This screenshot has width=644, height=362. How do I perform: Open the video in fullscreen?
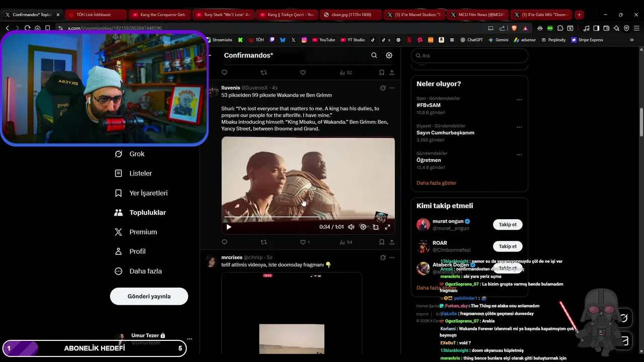pyautogui.click(x=387, y=227)
